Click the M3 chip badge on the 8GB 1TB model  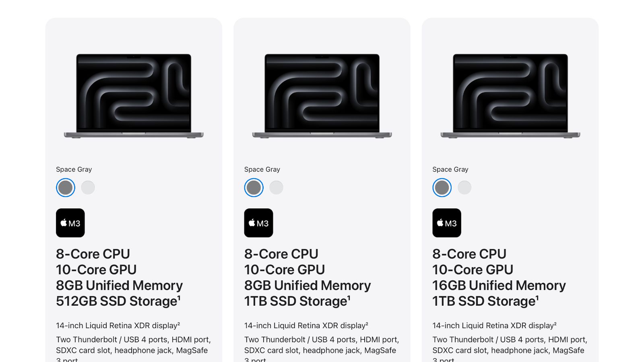pyautogui.click(x=259, y=223)
